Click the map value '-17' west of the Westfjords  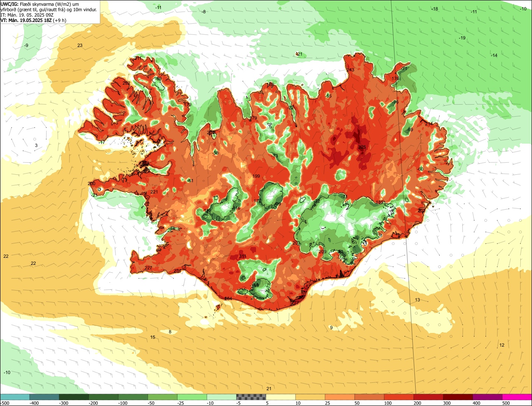click(102, 143)
